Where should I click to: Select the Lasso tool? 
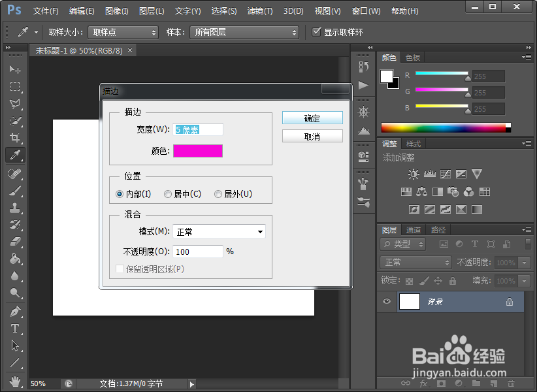coord(14,104)
